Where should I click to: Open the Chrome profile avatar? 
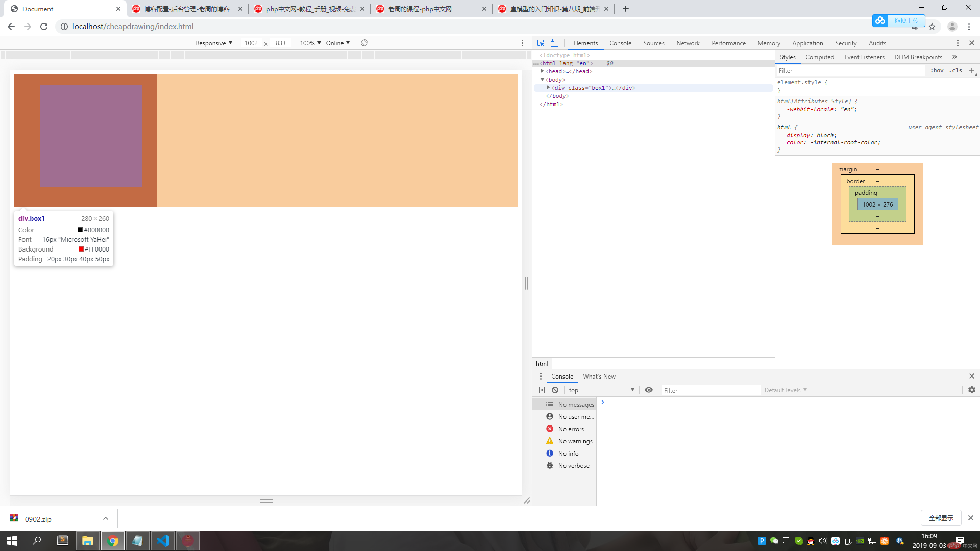click(x=952, y=27)
